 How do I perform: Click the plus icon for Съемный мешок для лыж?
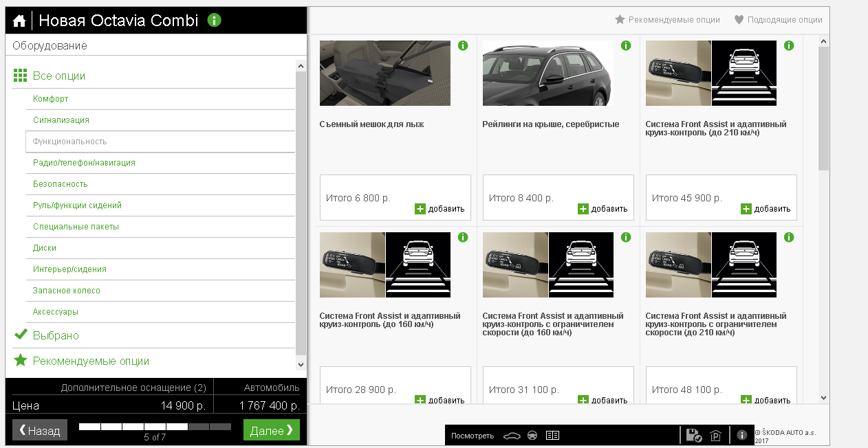420,209
